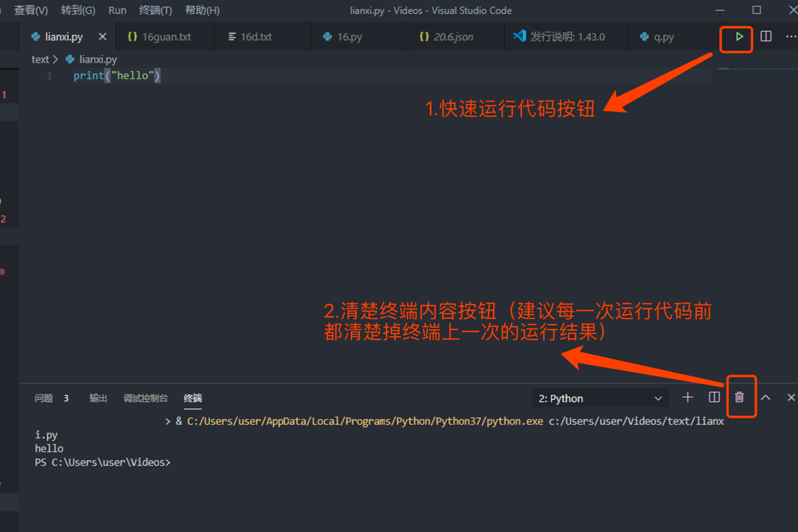Switch to the 16.py tab

pyautogui.click(x=349, y=37)
